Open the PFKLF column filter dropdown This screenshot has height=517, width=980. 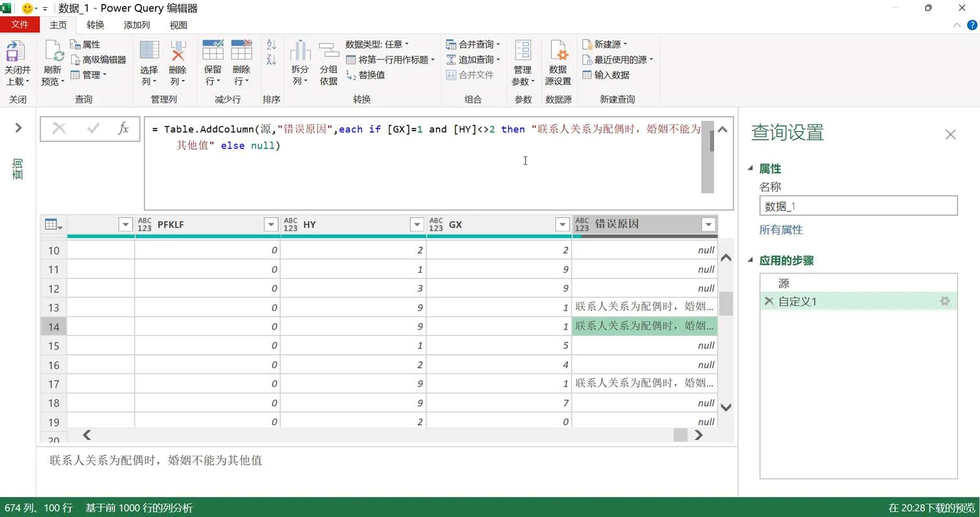271,224
